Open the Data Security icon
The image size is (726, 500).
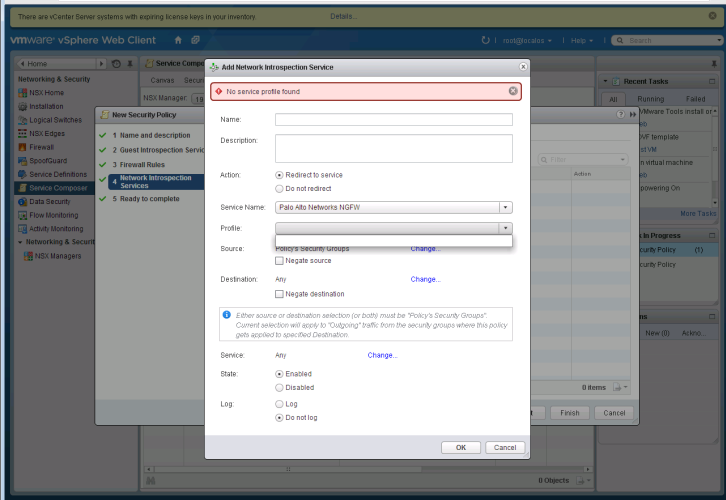(x=22, y=202)
